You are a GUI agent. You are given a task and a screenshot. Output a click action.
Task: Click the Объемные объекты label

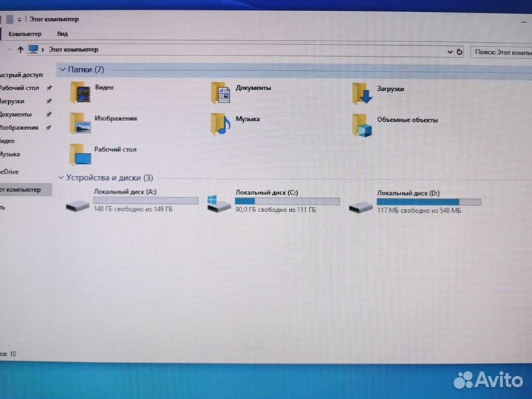407,120
